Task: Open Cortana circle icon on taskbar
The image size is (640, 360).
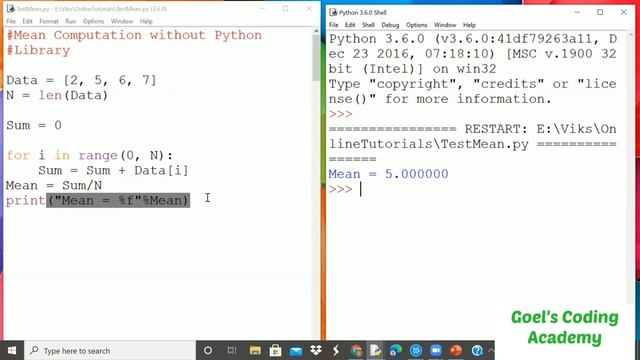Action: tap(208, 351)
